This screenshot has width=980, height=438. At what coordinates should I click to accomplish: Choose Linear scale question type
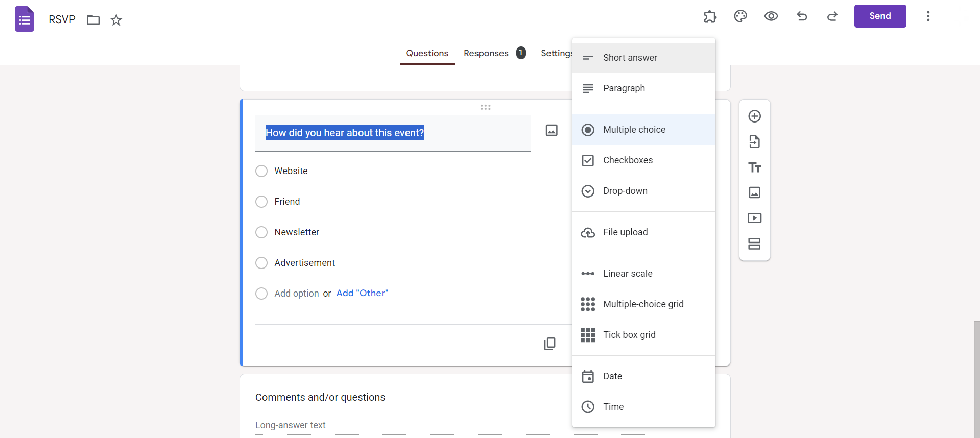(628, 274)
